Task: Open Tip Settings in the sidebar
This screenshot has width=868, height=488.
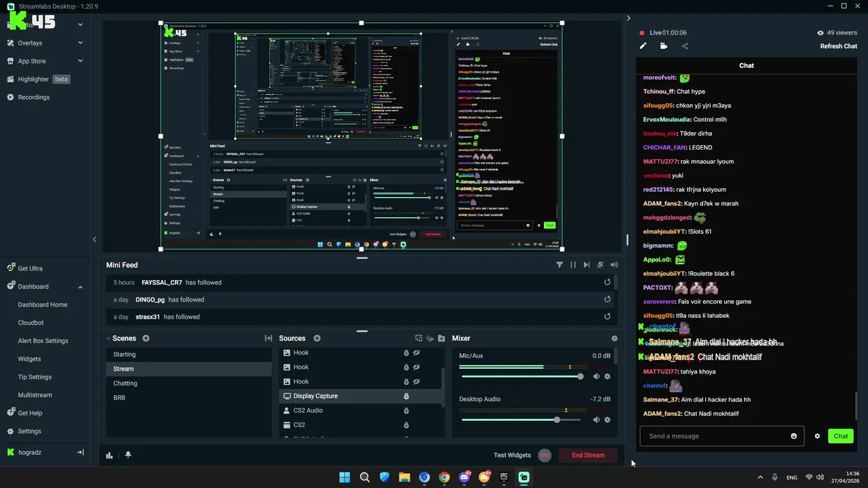Action: [35, 377]
